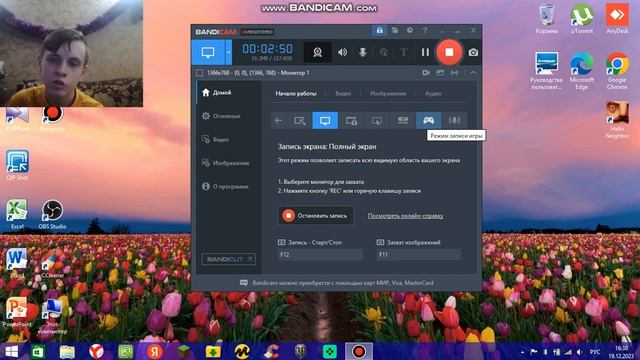This screenshot has width=640, height=360.
Task: Toggle the mouse click effect icon
Action: pos(383,52)
